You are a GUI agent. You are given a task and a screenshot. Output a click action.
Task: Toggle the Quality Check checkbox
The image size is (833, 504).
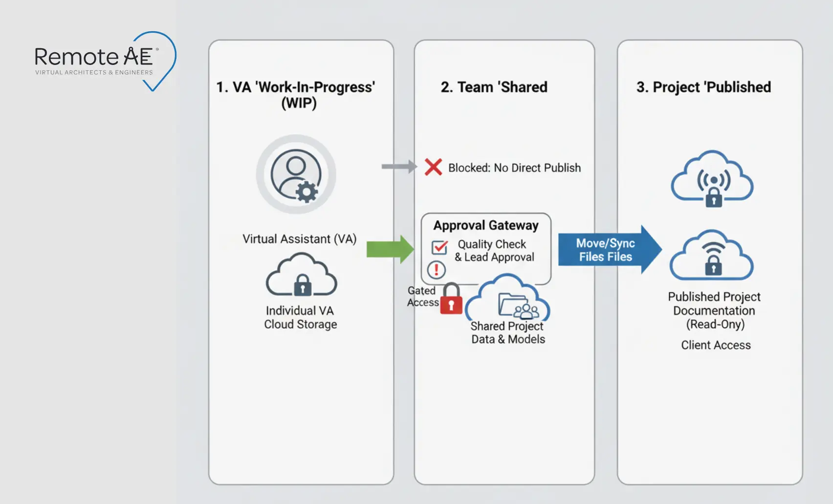[439, 248]
